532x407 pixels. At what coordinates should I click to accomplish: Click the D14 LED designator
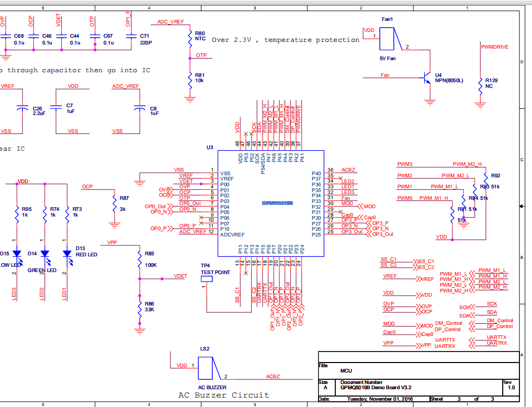click(32, 254)
